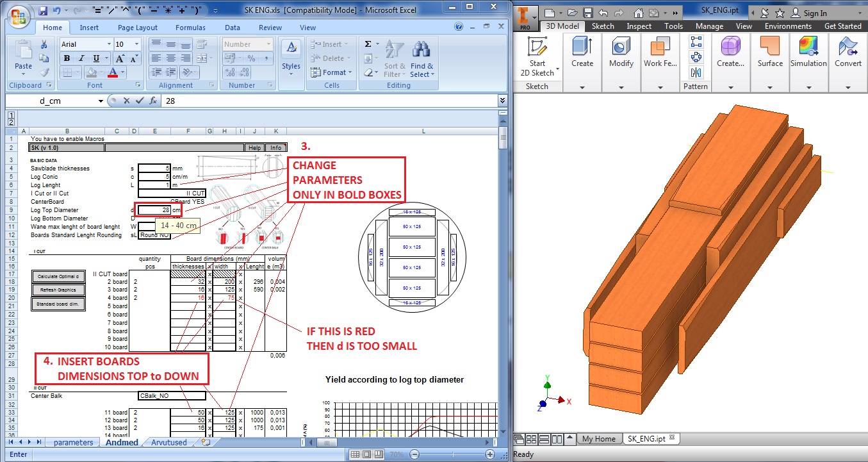
Task: Open the Excel Formulas tab
Action: [x=190, y=28]
